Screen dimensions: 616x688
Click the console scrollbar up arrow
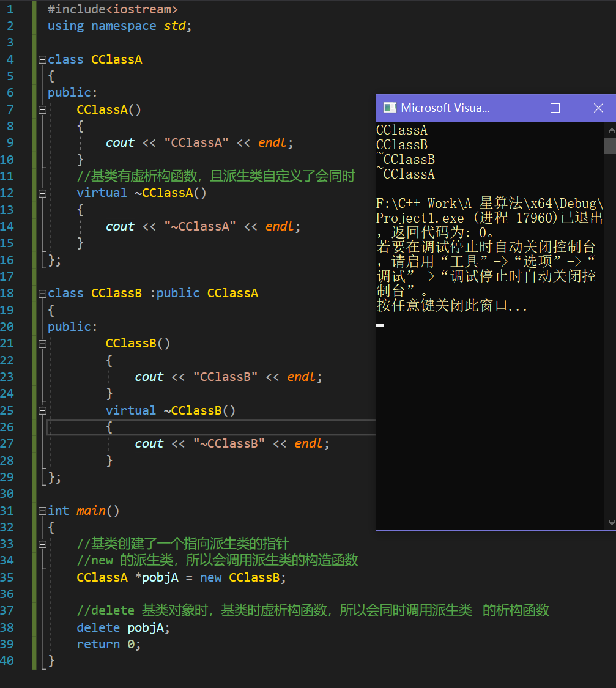pos(610,130)
